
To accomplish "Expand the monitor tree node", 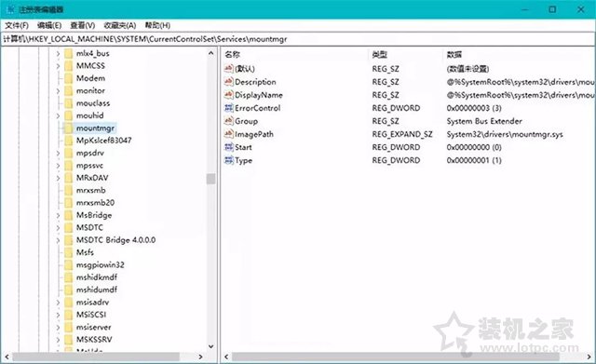I will 58,91.
